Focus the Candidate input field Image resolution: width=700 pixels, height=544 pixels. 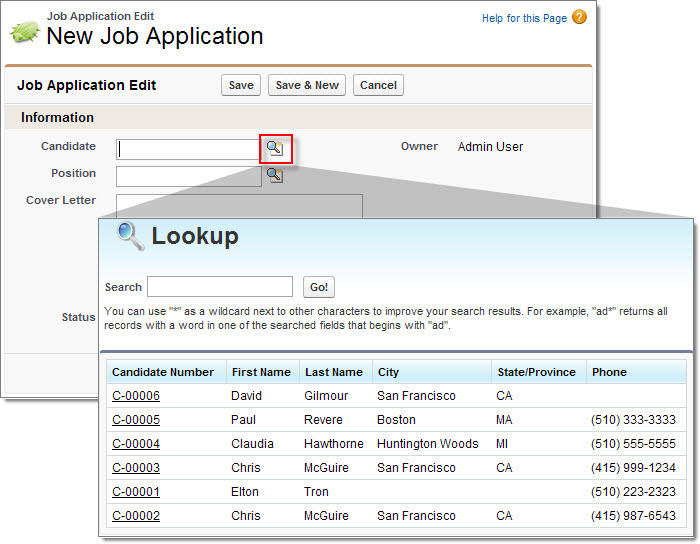click(188, 149)
